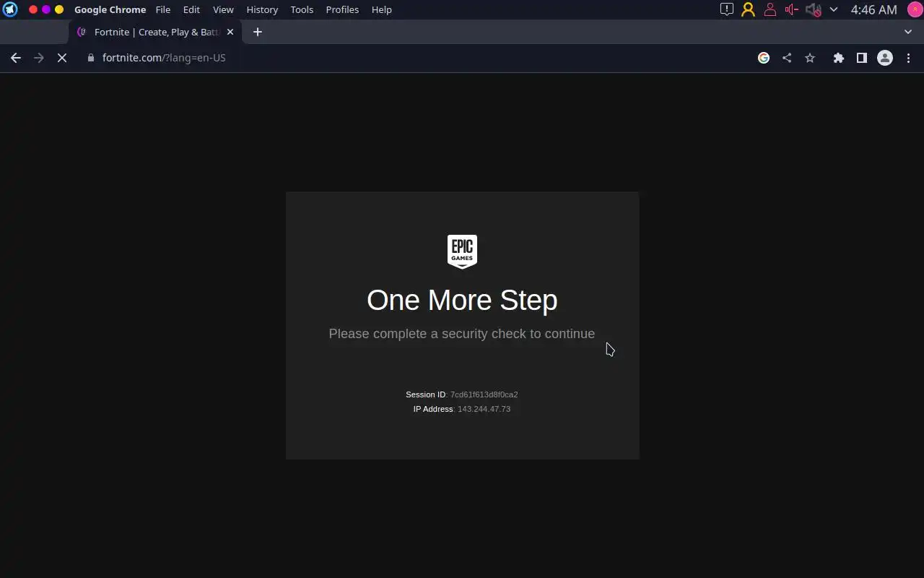Open the View menu
Image resolution: width=924 pixels, height=578 pixels.
223,9
